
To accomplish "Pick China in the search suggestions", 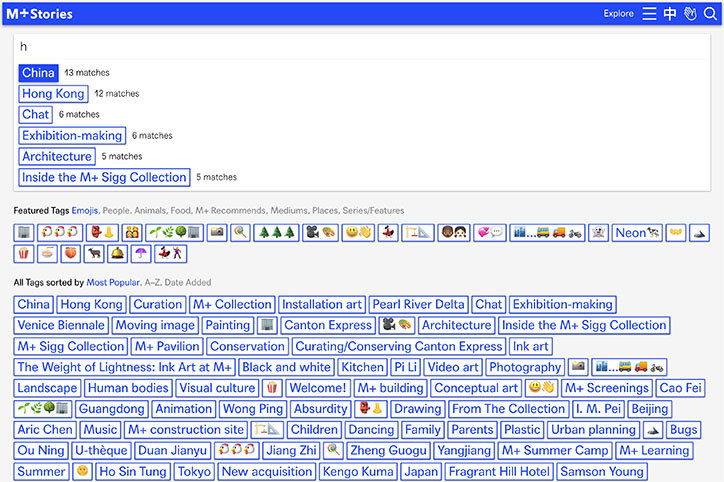I will point(38,73).
